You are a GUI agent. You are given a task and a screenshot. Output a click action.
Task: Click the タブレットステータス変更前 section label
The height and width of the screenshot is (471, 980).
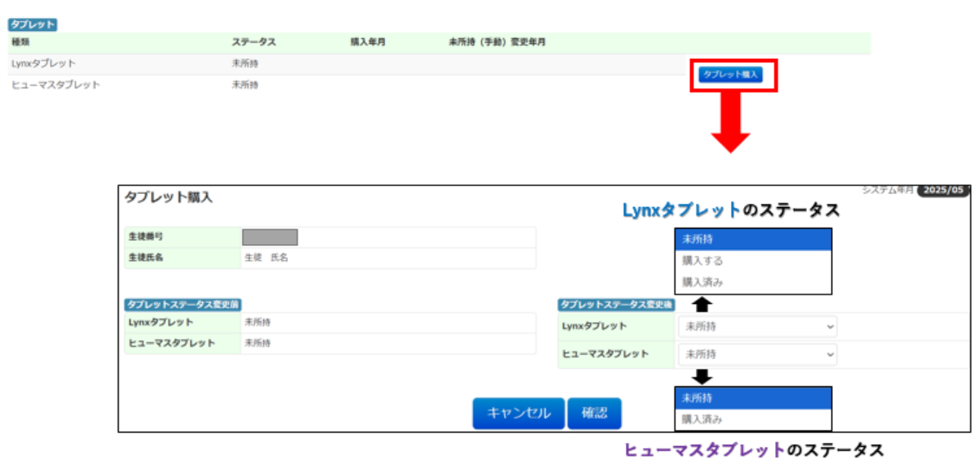(x=183, y=304)
